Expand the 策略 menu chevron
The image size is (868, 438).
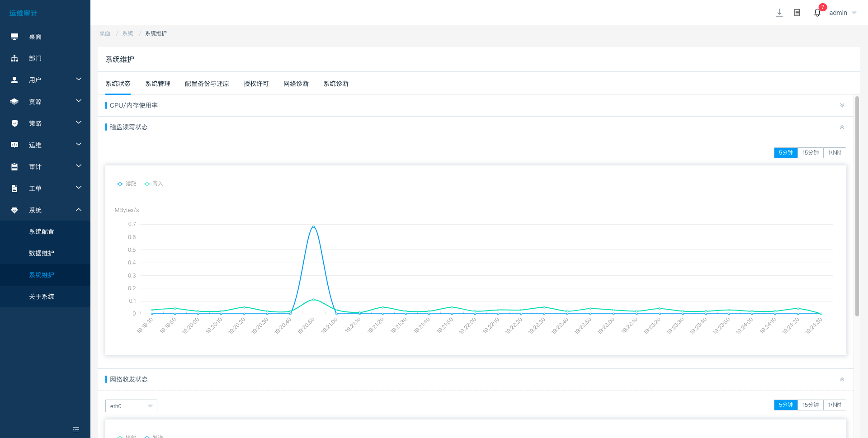click(x=79, y=122)
